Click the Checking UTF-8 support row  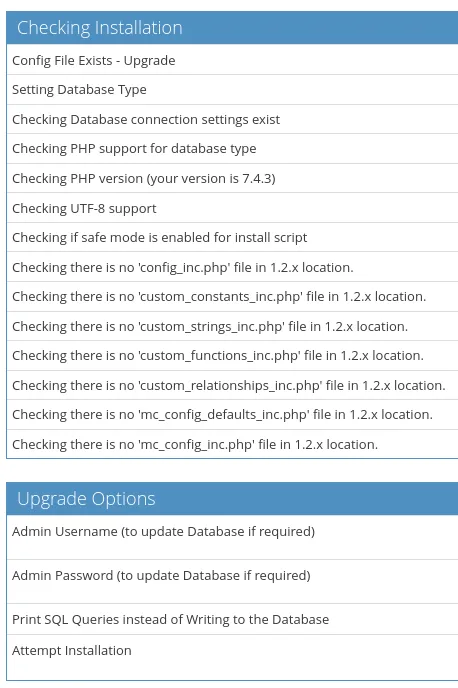[x=232, y=208]
